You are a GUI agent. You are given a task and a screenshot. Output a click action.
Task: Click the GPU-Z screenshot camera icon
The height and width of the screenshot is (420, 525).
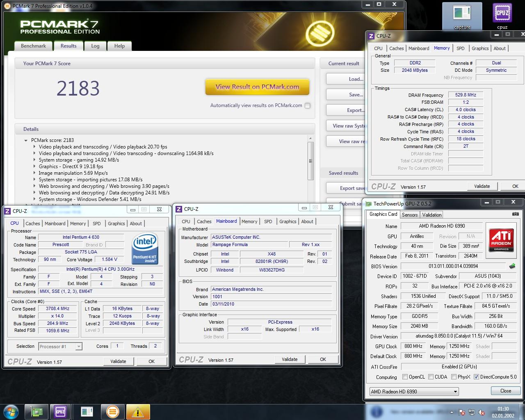[515, 214]
